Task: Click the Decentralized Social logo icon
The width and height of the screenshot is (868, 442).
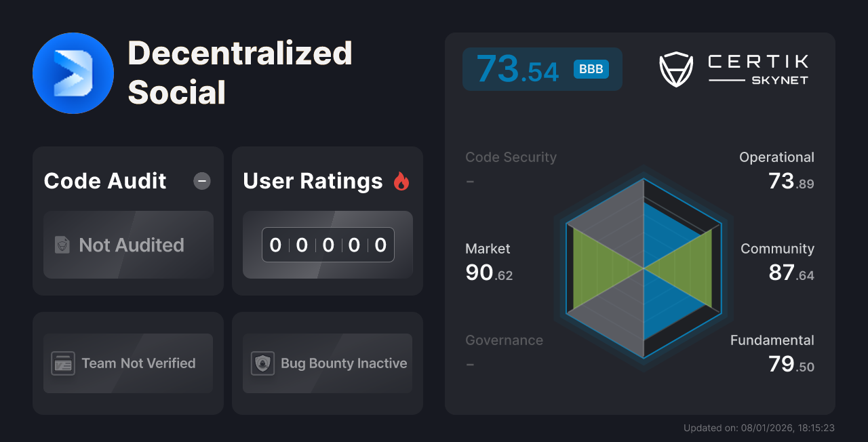Action: (x=73, y=73)
